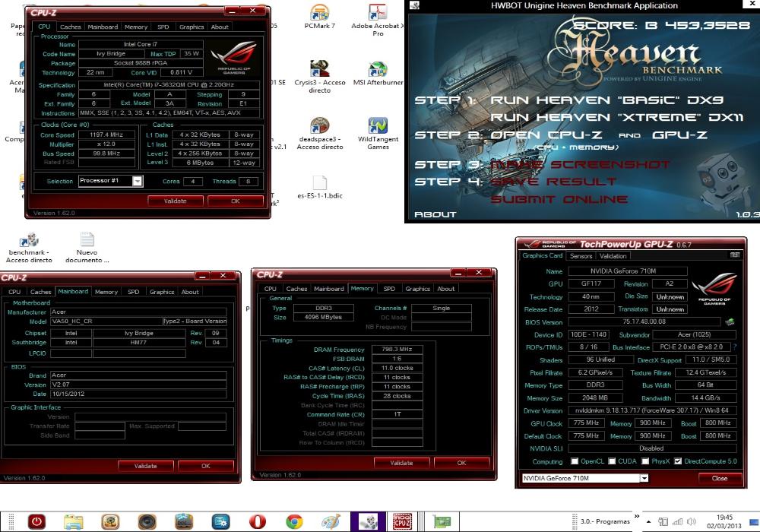760x532 pixels.
Task: Click Validate in the top CPU-Z window
Action: click(175, 201)
